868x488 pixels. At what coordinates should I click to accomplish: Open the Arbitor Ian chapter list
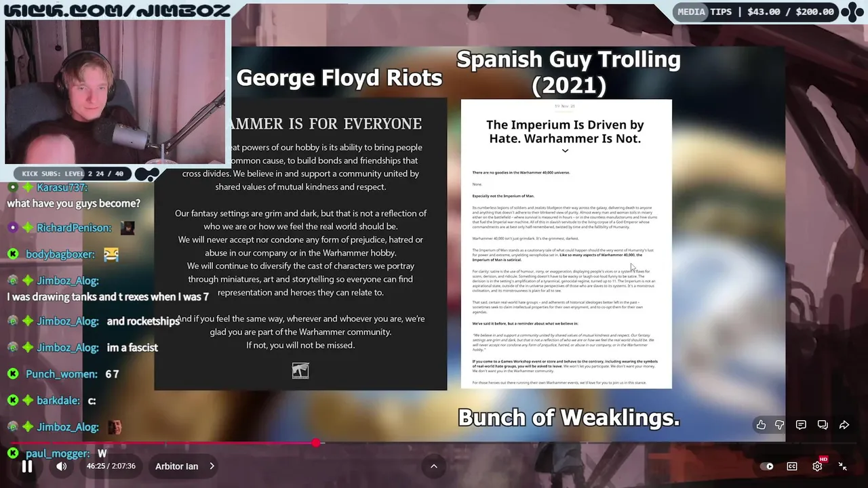tap(184, 466)
